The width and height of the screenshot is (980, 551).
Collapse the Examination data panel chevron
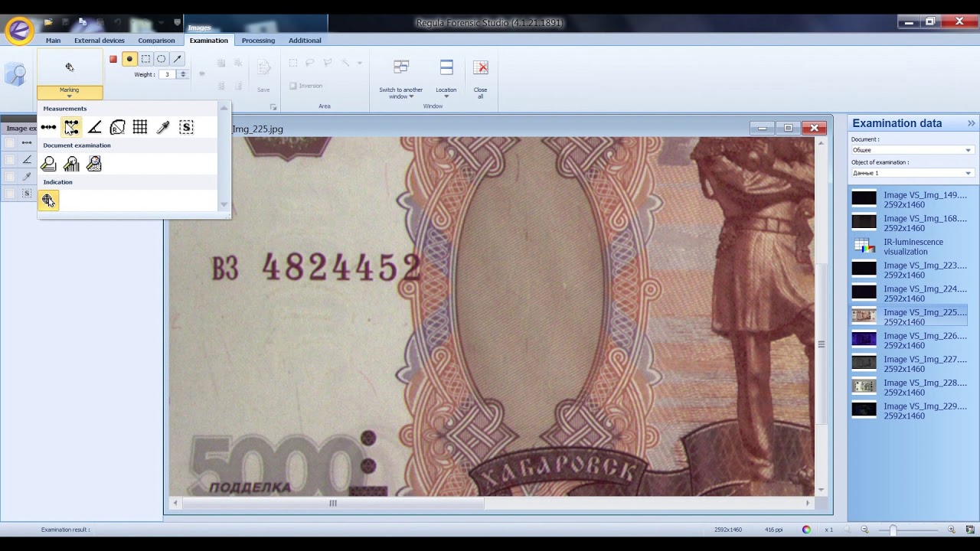(972, 123)
